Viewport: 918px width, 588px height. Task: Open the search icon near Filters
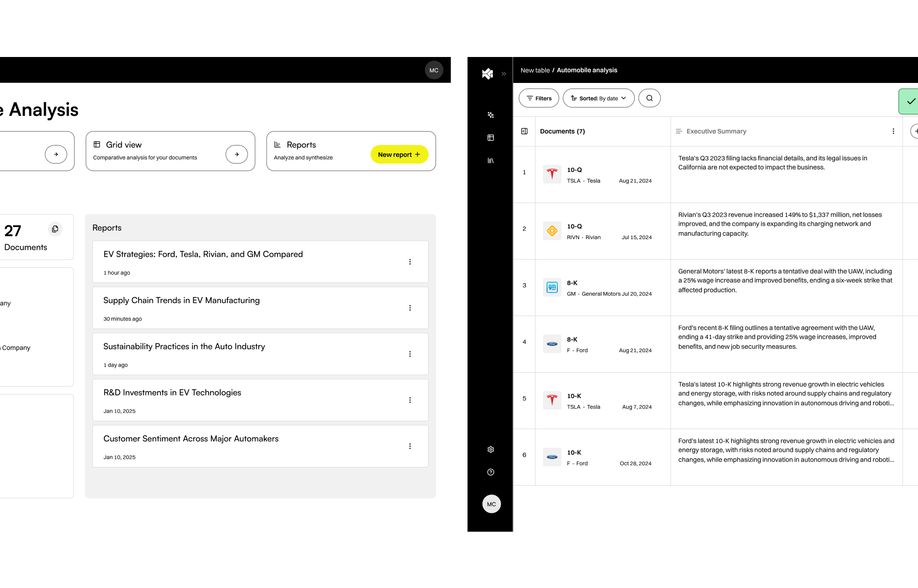[649, 98]
